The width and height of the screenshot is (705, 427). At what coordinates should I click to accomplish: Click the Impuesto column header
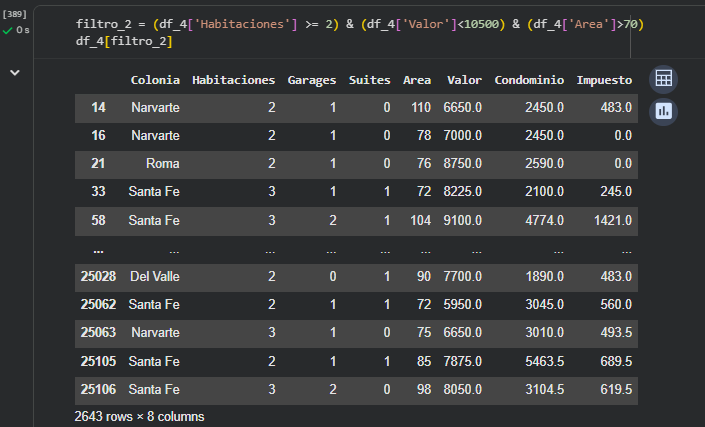(x=604, y=79)
